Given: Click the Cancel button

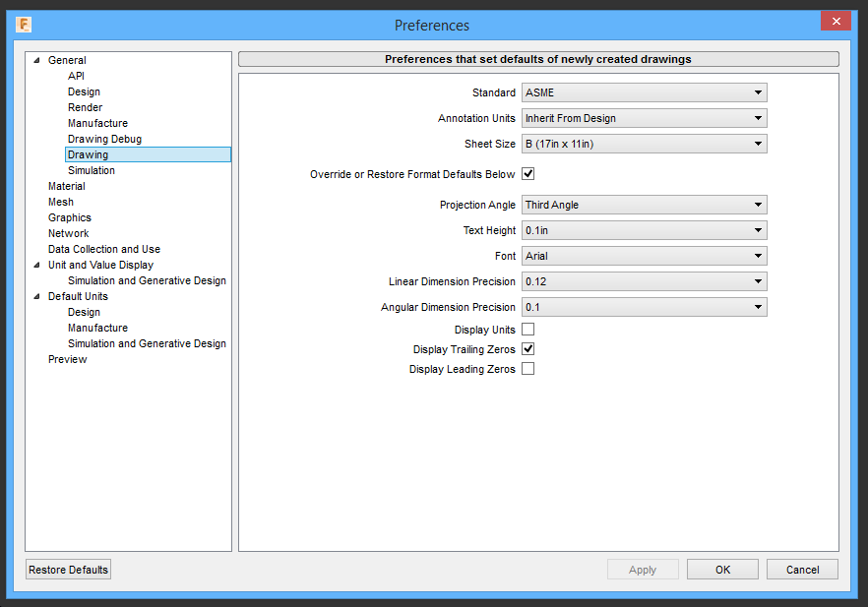Looking at the screenshot, I should click(x=803, y=570).
